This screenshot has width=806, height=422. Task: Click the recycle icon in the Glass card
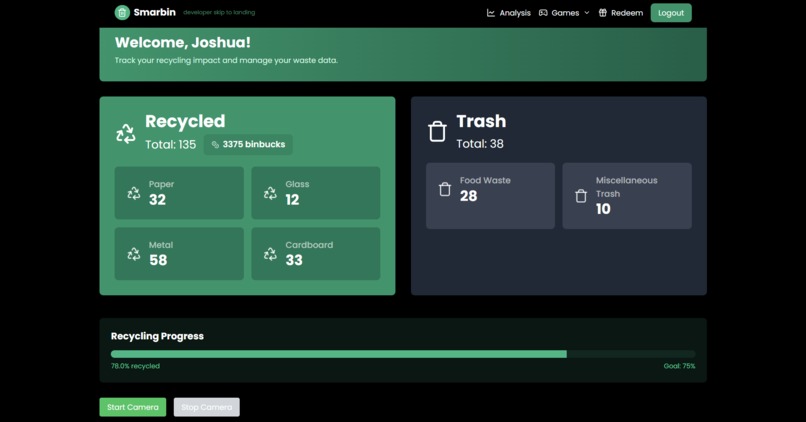click(270, 193)
